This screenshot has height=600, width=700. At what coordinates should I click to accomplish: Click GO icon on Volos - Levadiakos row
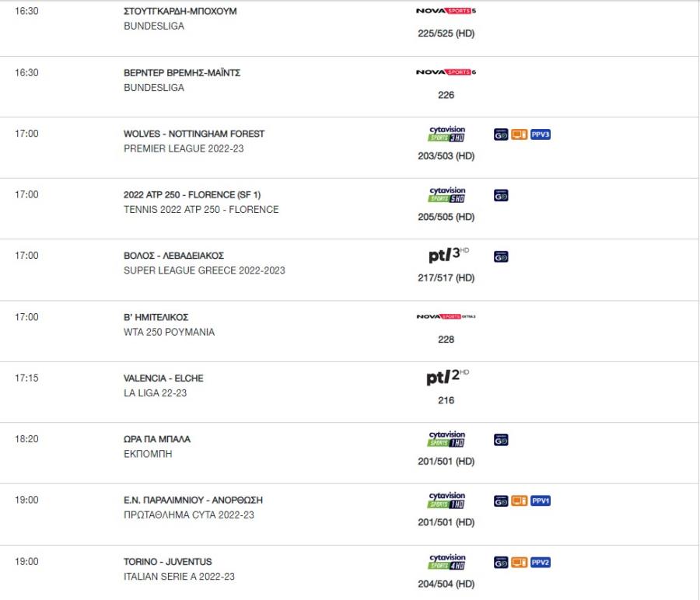501,256
